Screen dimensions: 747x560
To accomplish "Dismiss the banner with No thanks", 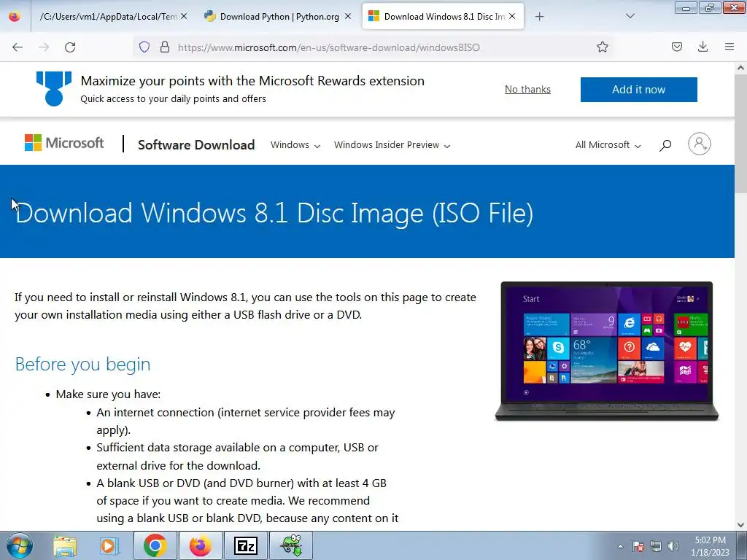I will tap(527, 89).
